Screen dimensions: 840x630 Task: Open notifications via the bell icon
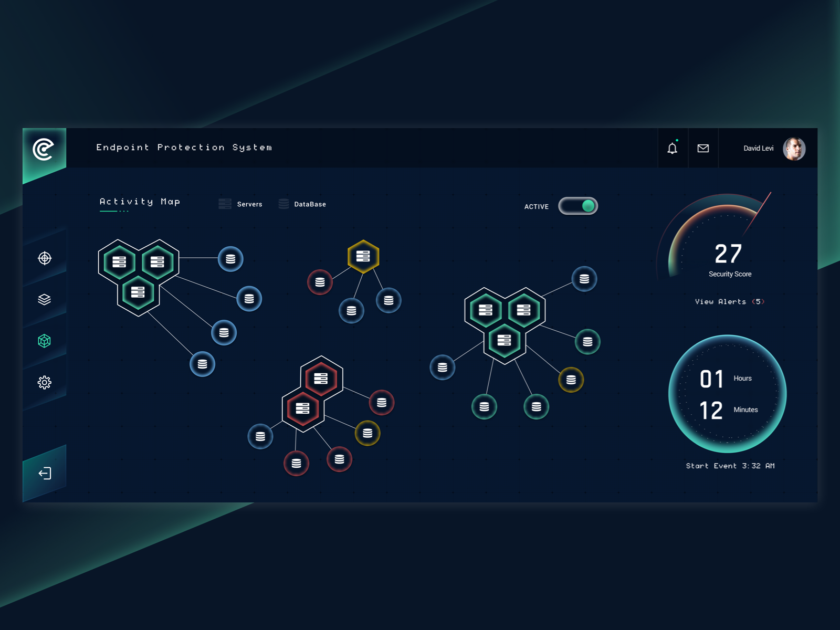[x=673, y=148]
